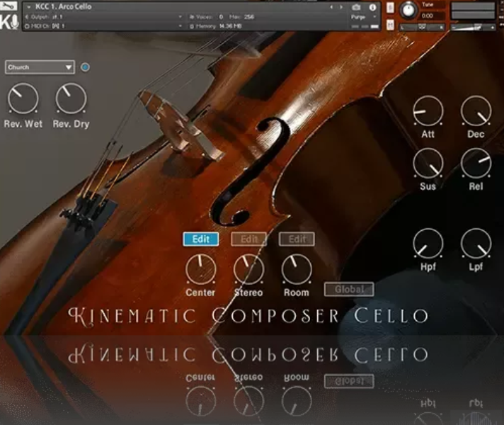The height and width of the screenshot is (425, 504).
Task: Adjust the Att attack knob
Action: 428,110
